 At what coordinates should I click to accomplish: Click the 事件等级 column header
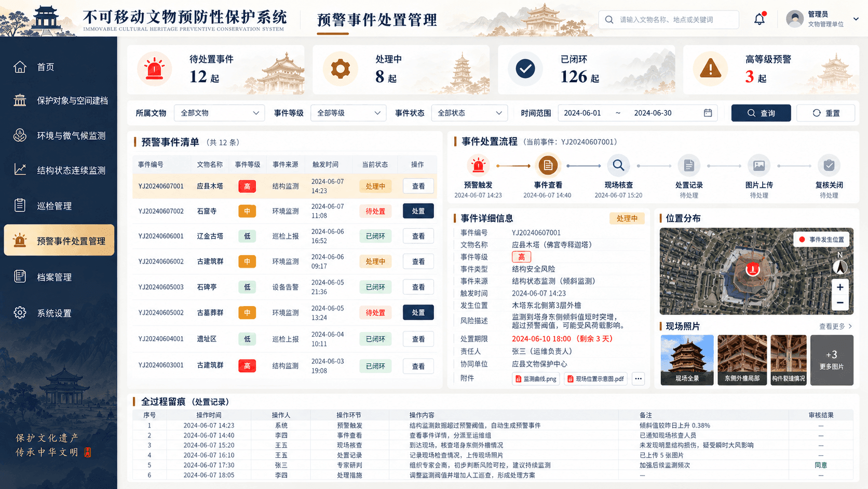tap(247, 164)
